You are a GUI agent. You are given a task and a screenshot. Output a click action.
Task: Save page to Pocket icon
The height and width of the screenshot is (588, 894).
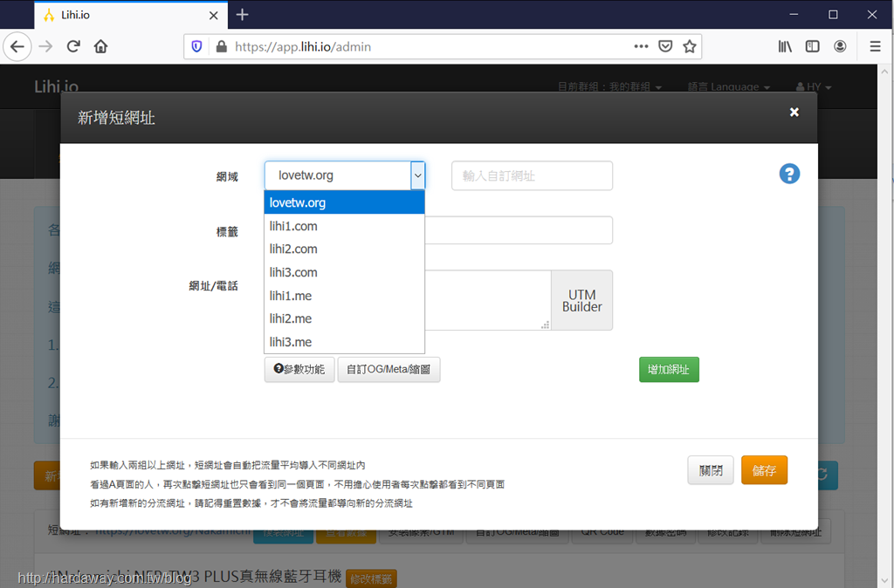665,47
